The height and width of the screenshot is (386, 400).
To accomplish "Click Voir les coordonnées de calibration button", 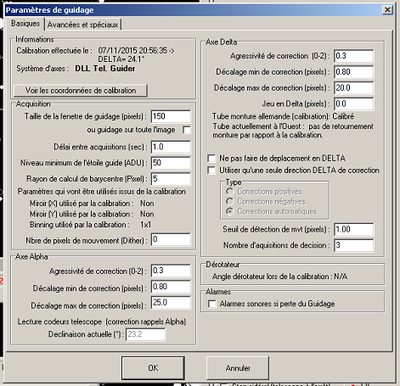I will point(80,90).
